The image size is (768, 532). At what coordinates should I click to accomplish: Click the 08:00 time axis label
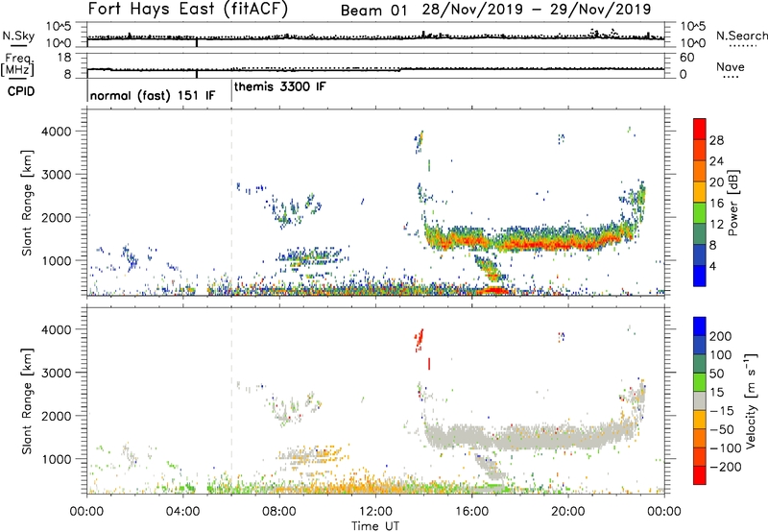click(x=279, y=512)
